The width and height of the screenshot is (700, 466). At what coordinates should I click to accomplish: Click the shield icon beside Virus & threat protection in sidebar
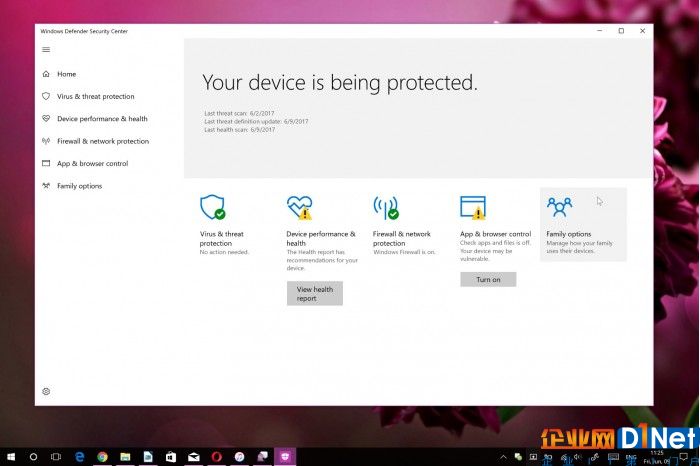46,96
